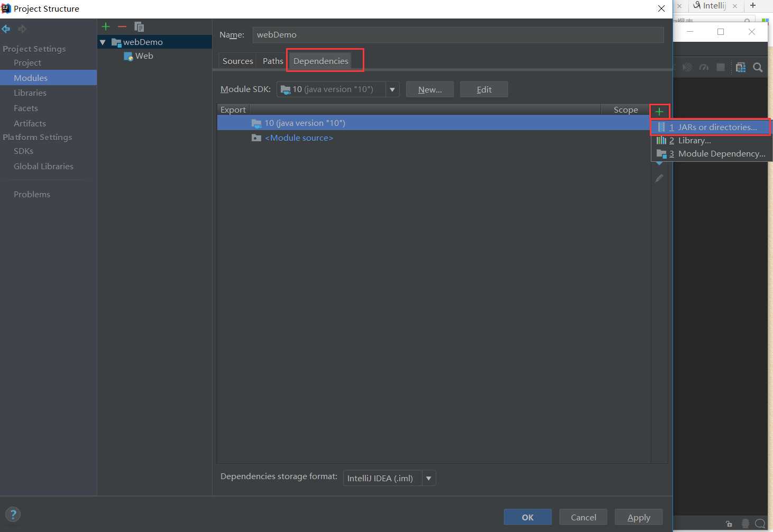The height and width of the screenshot is (532, 773).
Task: Click the Scope column header
Action: 625,109
